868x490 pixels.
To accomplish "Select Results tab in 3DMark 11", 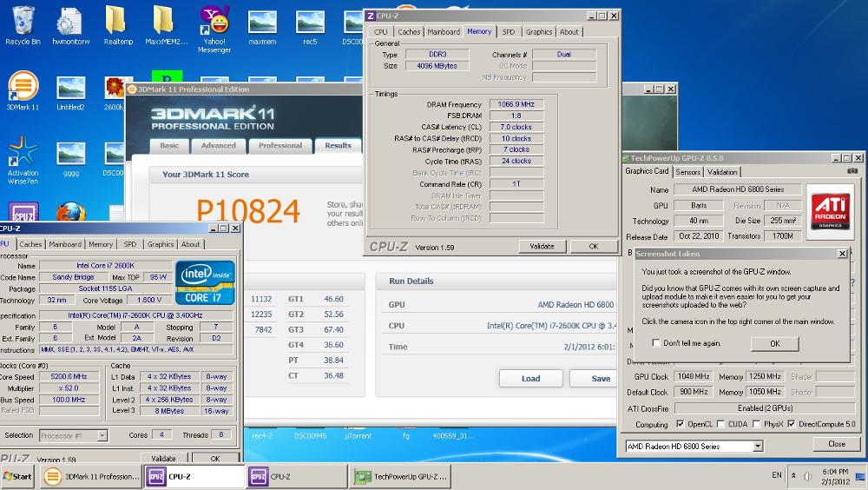I will click(x=338, y=146).
